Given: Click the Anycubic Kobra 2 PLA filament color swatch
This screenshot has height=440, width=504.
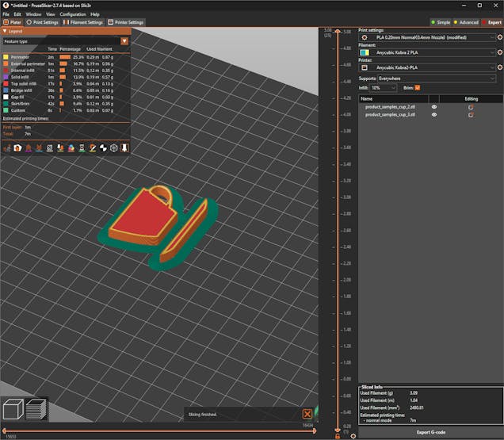Looking at the screenshot, I should coord(365,53).
